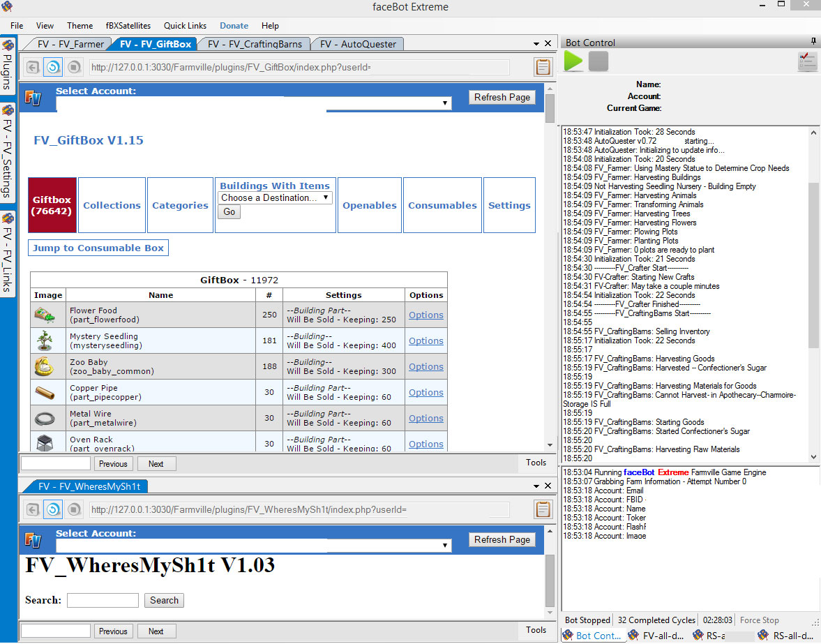Viewport: 821px width, 644px height.
Task: Open Tools in upper pane footer
Action: pyautogui.click(x=536, y=463)
